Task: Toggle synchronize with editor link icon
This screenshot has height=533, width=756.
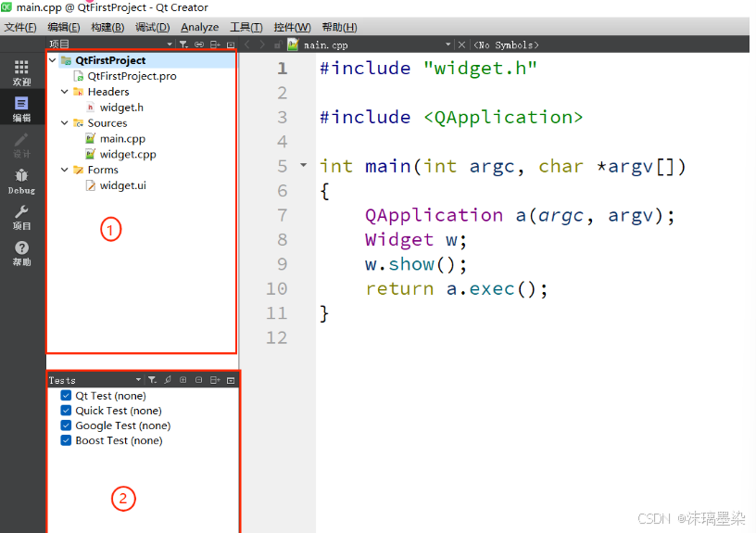Action: click(x=199, y=44)
